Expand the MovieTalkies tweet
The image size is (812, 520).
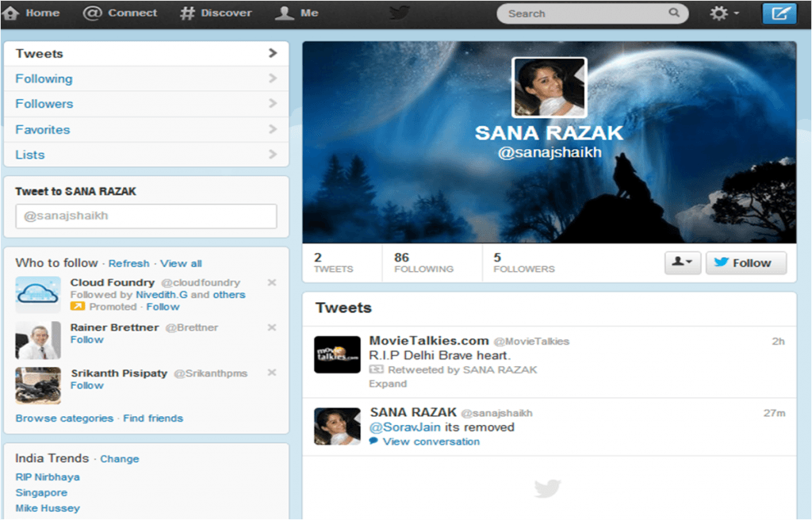point(388,384)
